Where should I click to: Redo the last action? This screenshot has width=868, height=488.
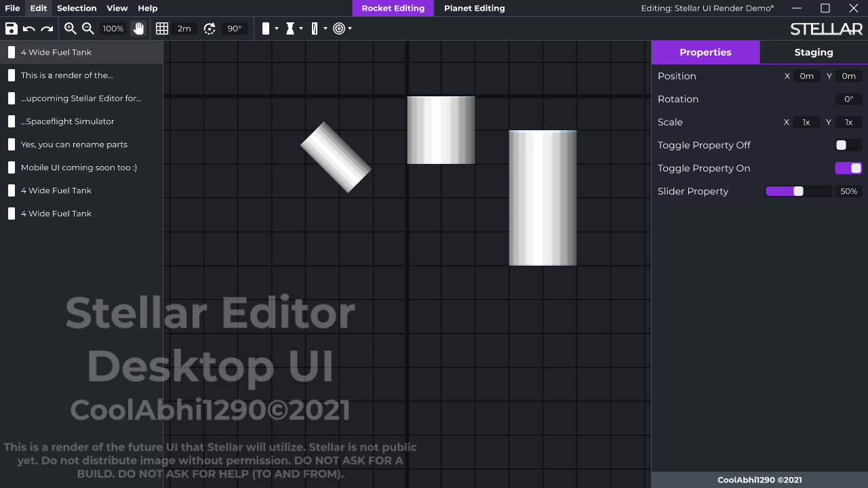(47, 28)
